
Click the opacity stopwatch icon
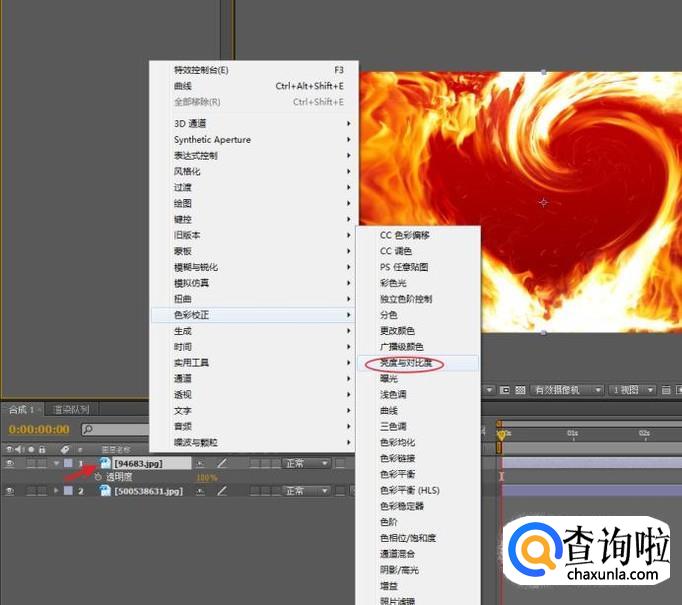[x=98, y=477]
